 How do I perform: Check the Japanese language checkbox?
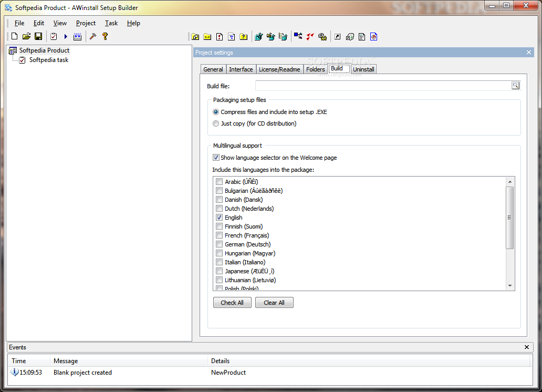tap(219, 271)
